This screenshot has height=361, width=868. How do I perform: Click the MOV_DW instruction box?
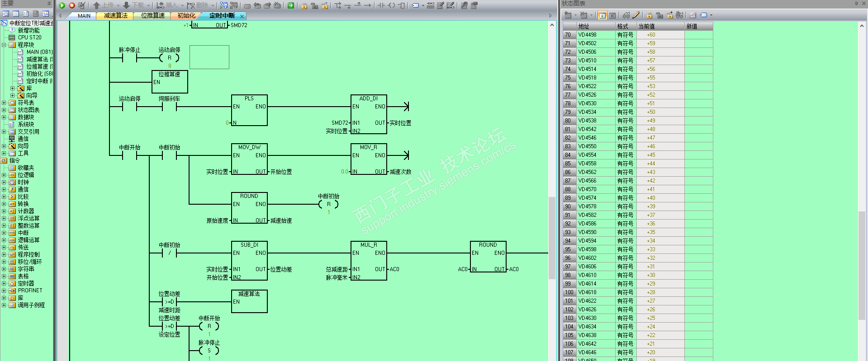tap(249, 159)
